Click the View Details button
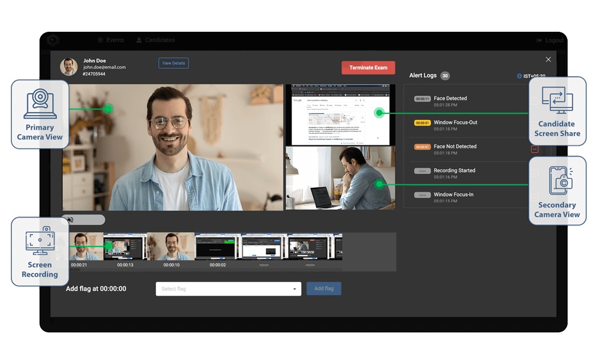This screenshot has height=364, width=600. 173,63
